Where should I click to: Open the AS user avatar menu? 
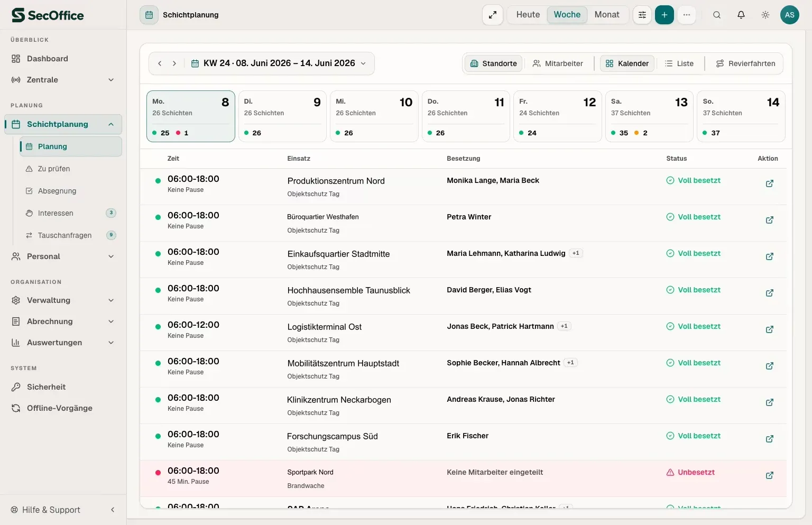pos(790,15)
